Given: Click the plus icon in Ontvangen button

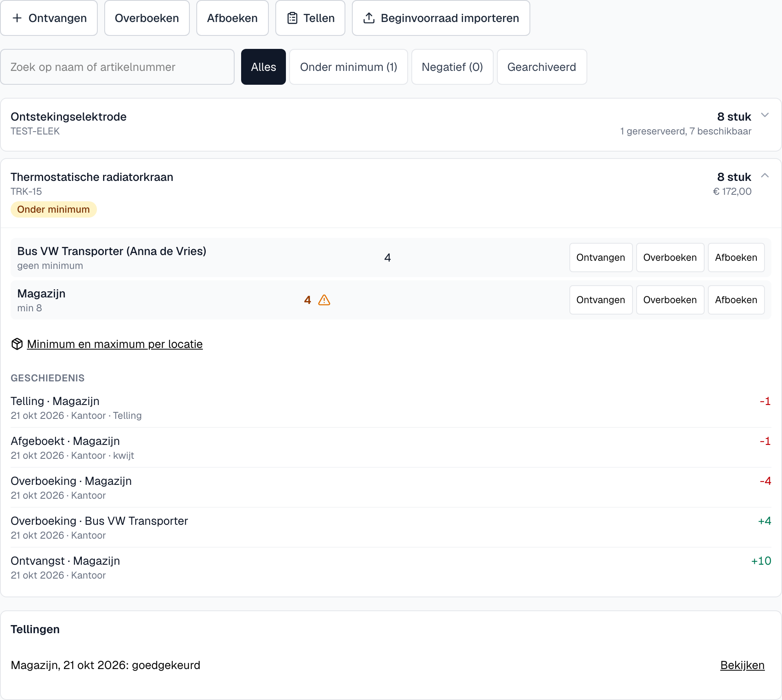Looking at the screenshot, I should (x=17, y=18).
